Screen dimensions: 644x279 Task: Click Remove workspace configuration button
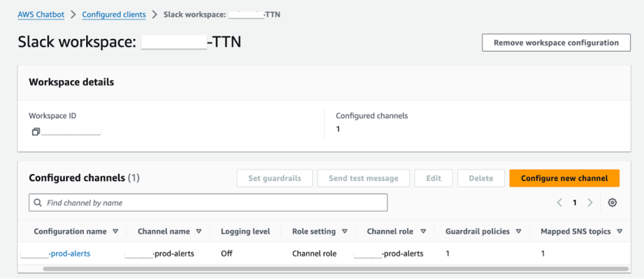(x=556, y=43)
